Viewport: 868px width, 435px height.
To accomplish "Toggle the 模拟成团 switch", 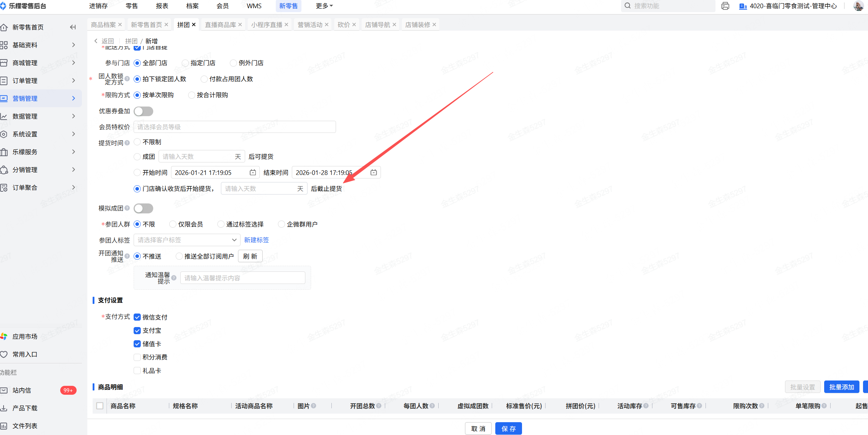I will click(x=143, y=208).
